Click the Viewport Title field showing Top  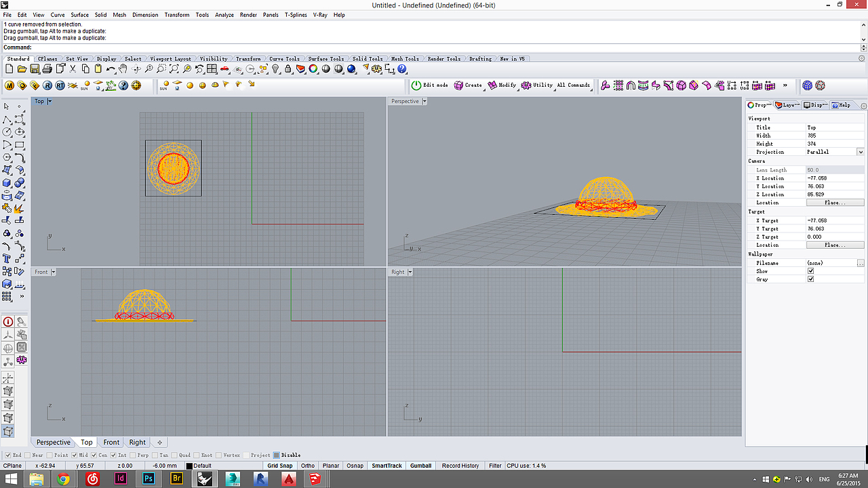pyautogui.click(x=835, y=127)
